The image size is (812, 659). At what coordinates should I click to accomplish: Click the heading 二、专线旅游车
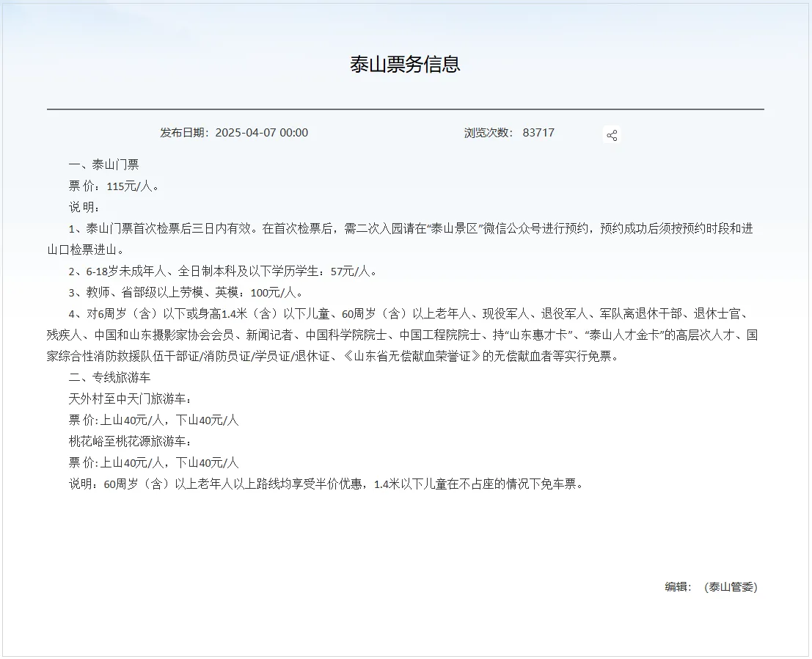pyautogui.click(x=109, y=378)
